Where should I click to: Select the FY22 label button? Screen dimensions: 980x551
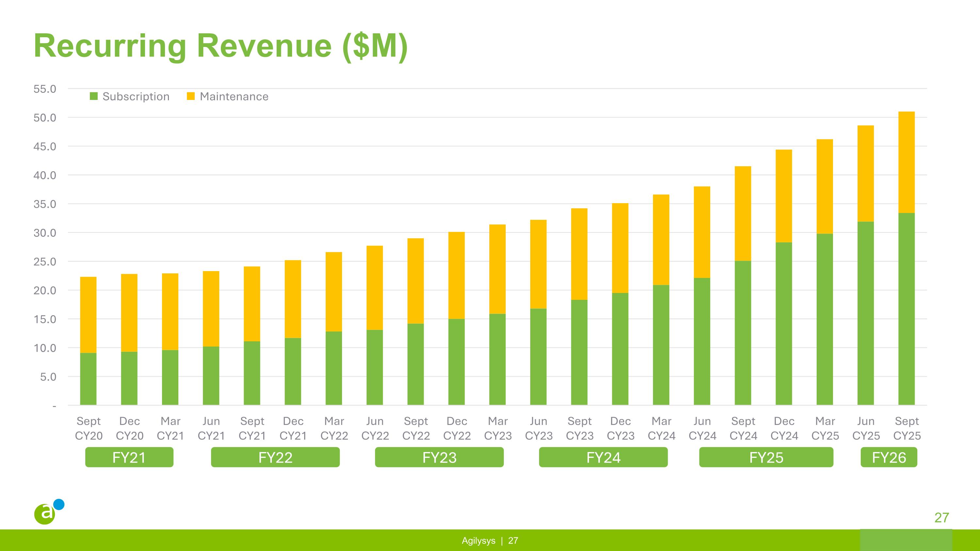point(275,457)
